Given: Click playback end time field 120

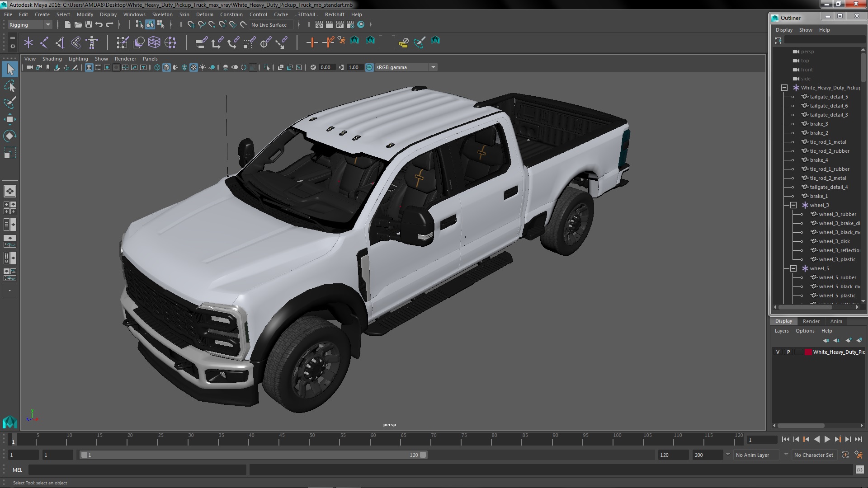Looking at the screenshot, I should [x=672, y=455].
